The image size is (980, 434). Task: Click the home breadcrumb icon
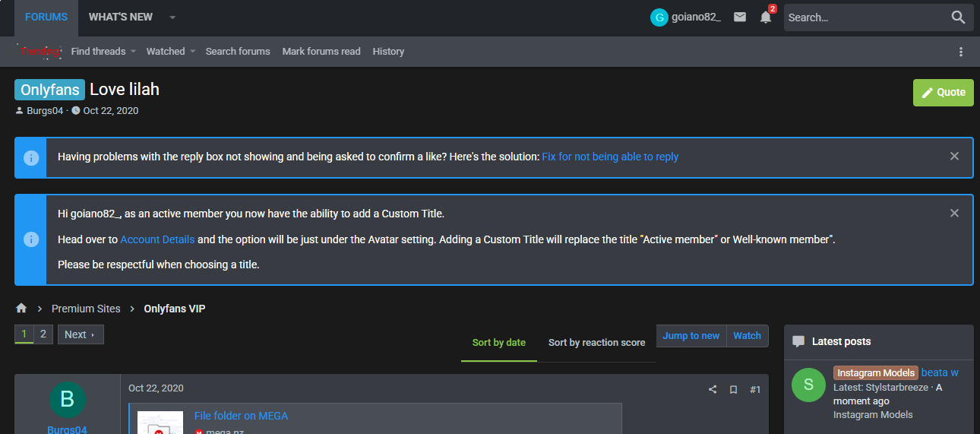(21, 309)
